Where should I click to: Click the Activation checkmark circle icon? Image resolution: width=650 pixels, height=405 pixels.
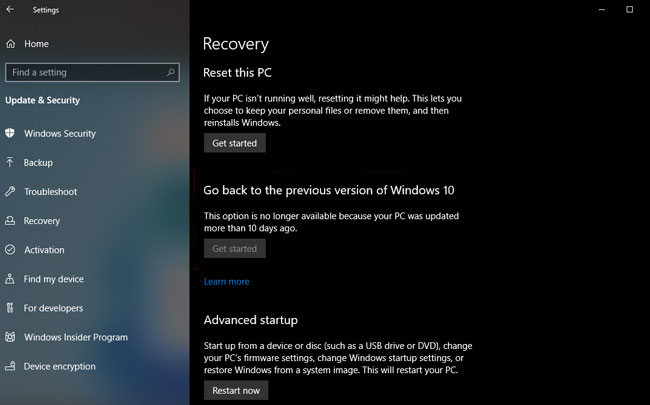pyautogui.click(x=10, y=250)
